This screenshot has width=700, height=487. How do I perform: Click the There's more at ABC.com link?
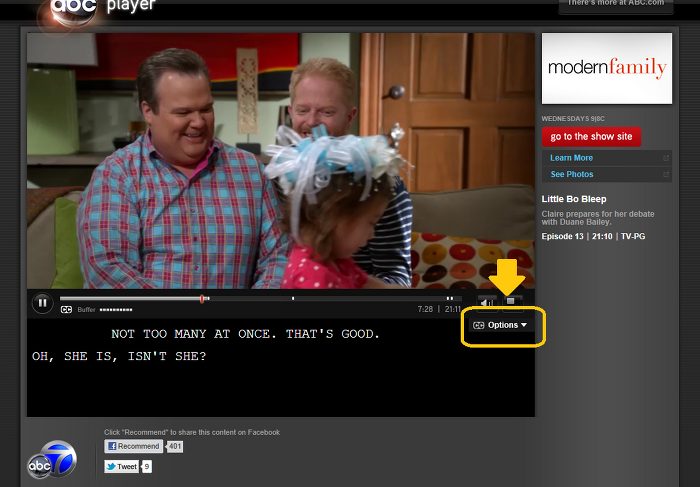pyautogui.click(x=616, y=4)
